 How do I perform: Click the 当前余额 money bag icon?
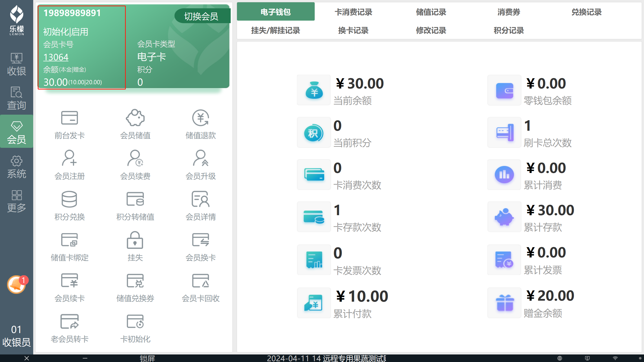click(314, 90)
